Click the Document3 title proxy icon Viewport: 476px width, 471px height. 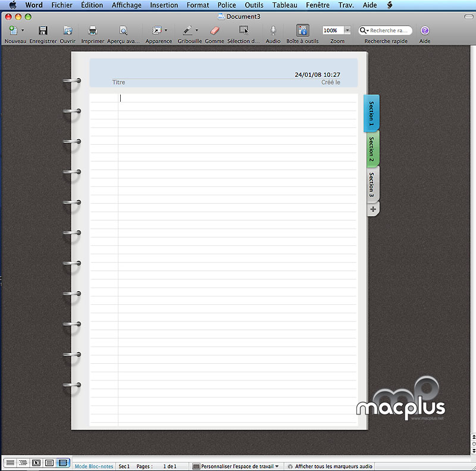[x=221, y=17]
